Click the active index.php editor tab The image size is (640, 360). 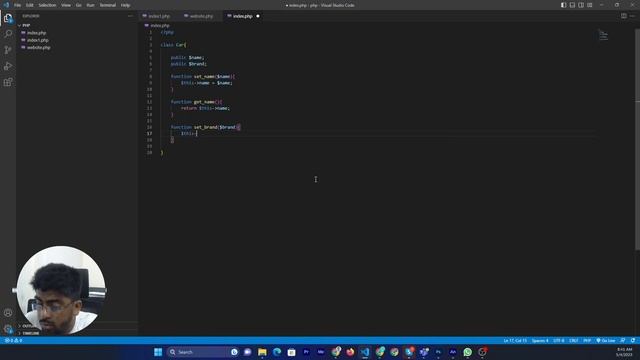point(243,16)
